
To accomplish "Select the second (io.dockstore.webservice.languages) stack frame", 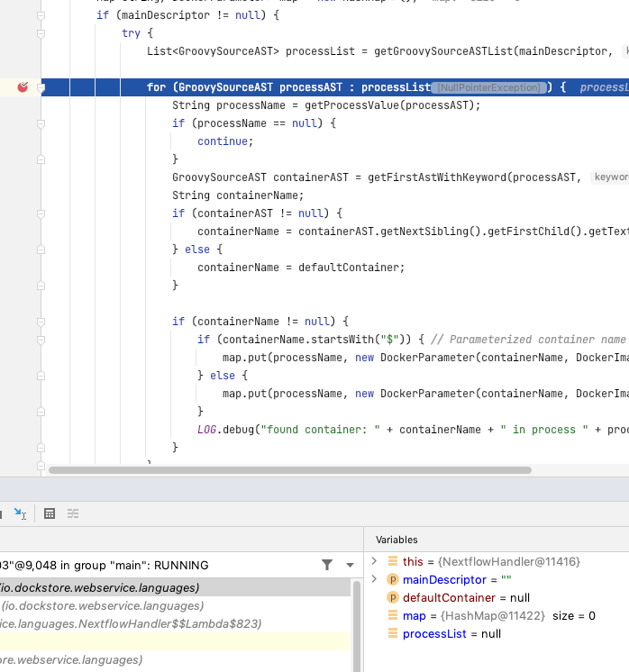I will pos(175,605).
